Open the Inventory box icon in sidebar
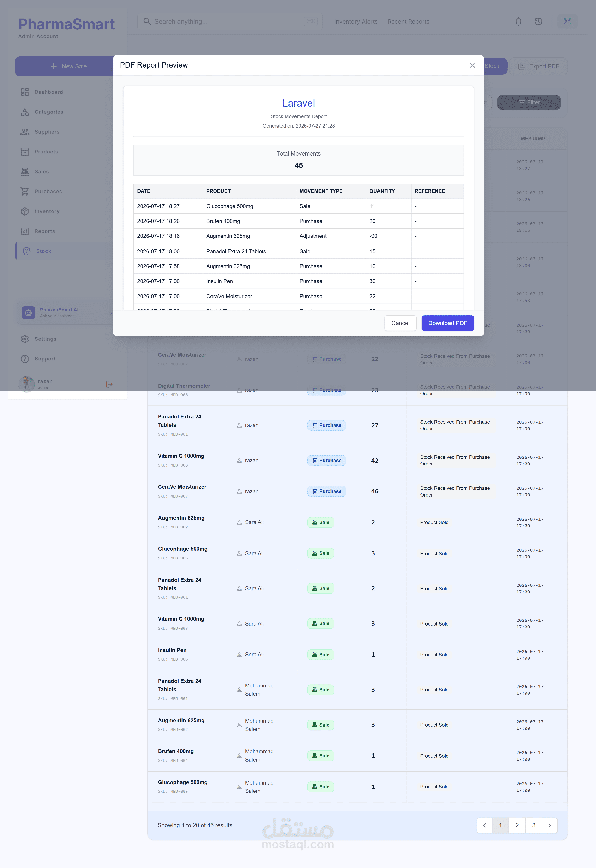Screen dimensions: 596x868 point(25,211)
